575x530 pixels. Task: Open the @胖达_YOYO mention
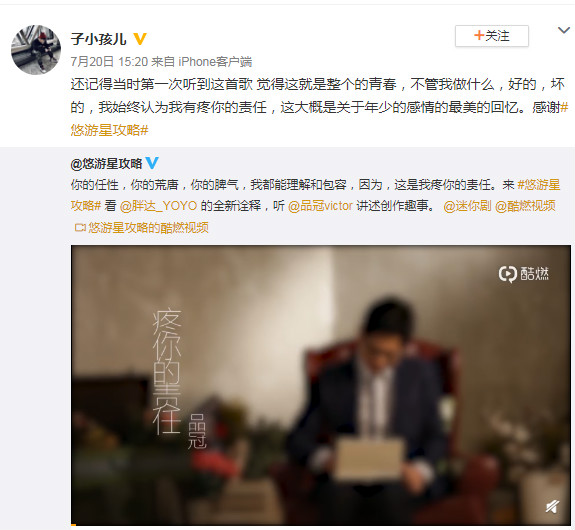pyautogui.click(x=158, y=206)
